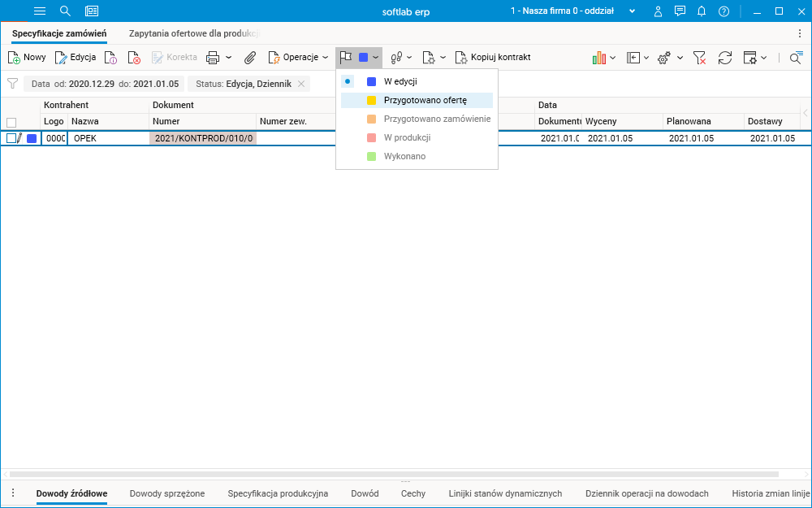Create a new document with Nowy
Viewport: 812px width, 508px height.
[x=27, y=57]
